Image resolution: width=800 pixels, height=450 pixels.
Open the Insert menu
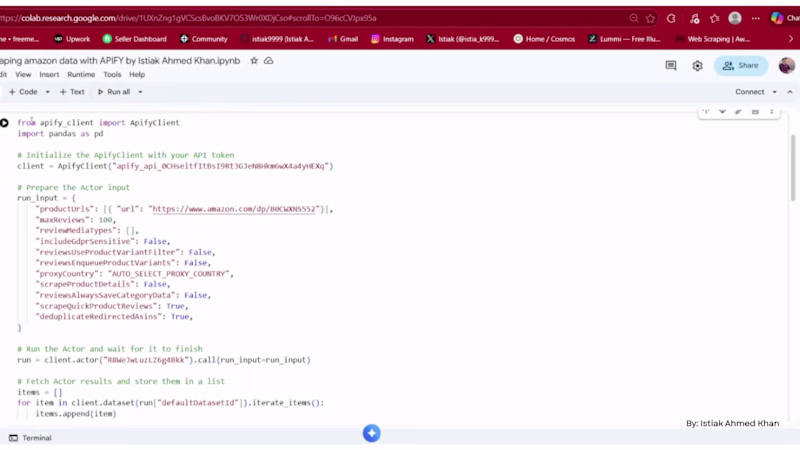[49, 74]
